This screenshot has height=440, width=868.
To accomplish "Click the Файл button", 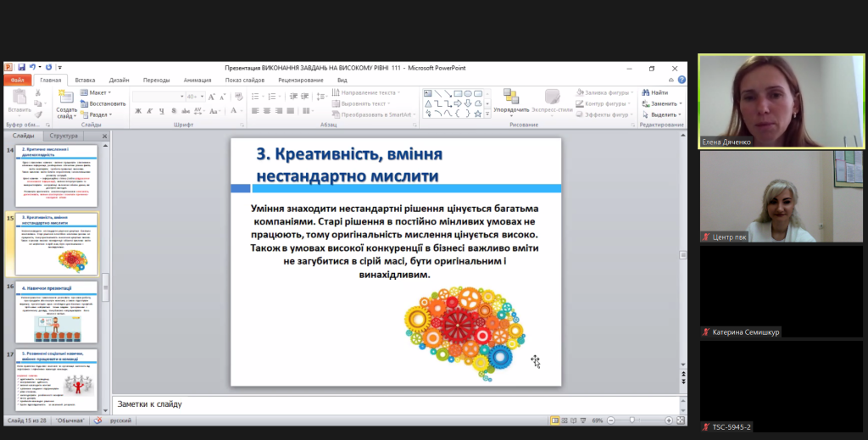I will pyautogui.click(x=17, y=80).
